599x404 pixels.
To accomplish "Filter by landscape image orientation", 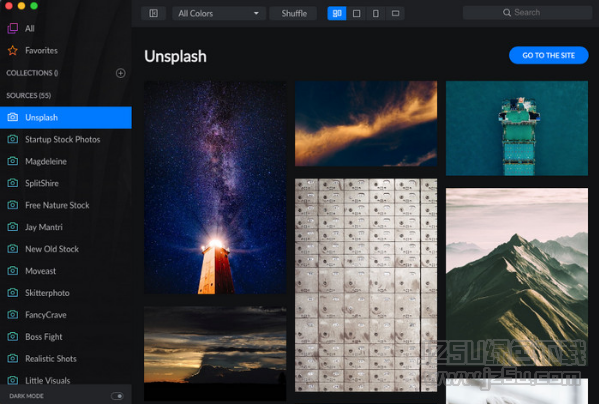I will tap(395, 13).
